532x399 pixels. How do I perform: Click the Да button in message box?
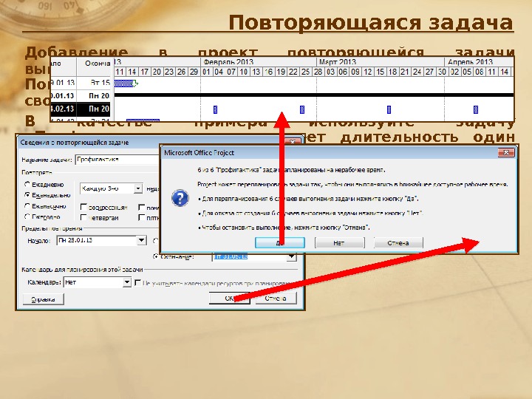click(280, 243)
